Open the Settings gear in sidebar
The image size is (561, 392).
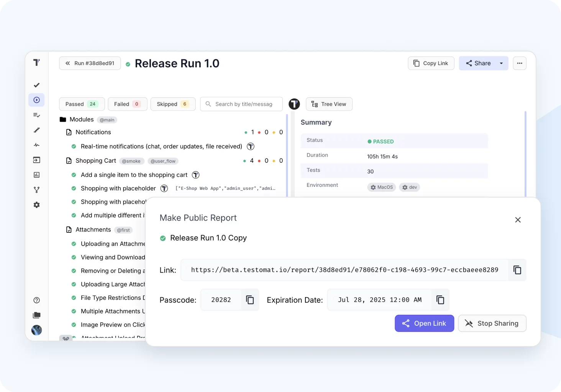tap(37, 205)
